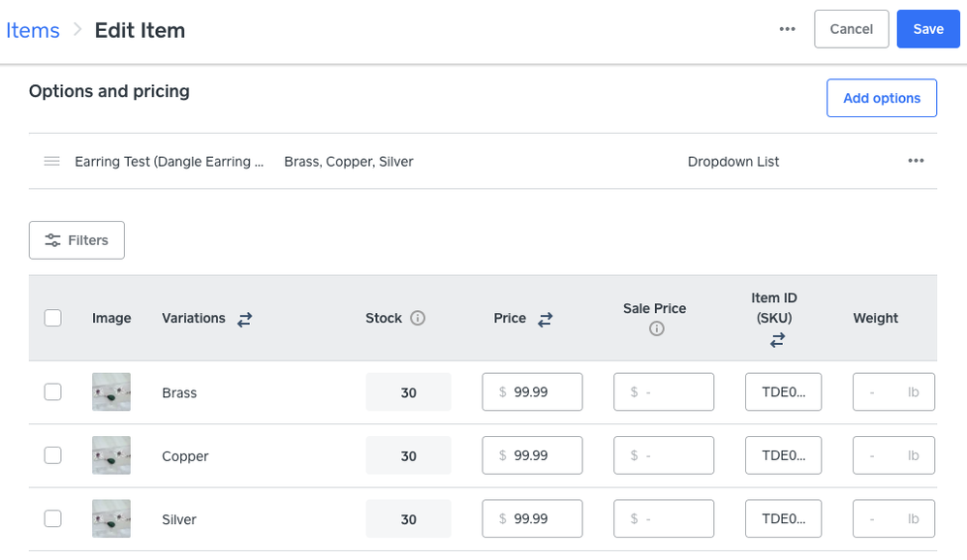The height and width of the screenshot is (560, 967).
Task: Save the item changes
Action: (927, 29)
